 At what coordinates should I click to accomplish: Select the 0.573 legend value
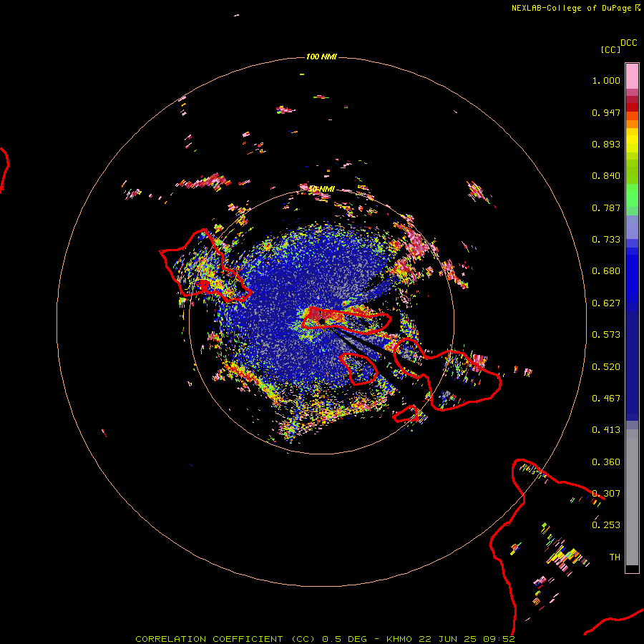(606, 335)
